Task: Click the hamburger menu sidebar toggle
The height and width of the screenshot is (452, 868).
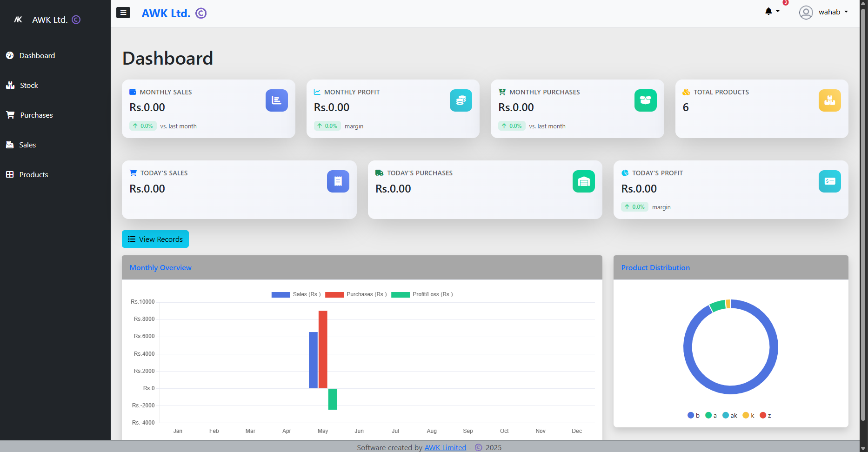Action: click(x=123, y=13)
